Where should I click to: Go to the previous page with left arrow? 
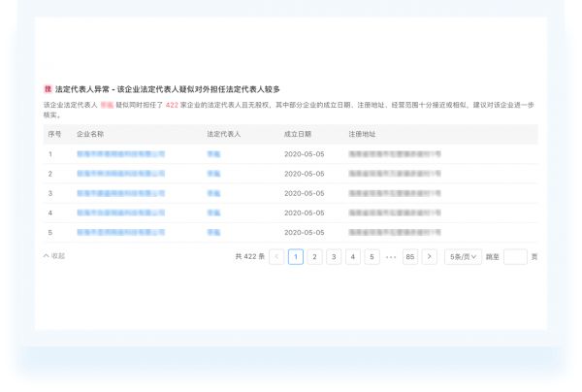coord(276,257)
